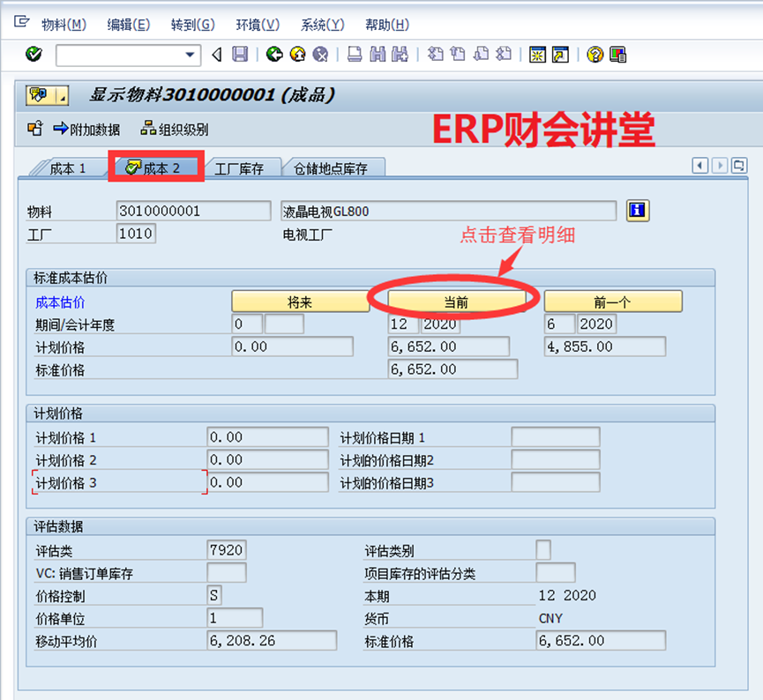
Task: Click the Print icon in toolbar
Action: (x=355, y=55)
